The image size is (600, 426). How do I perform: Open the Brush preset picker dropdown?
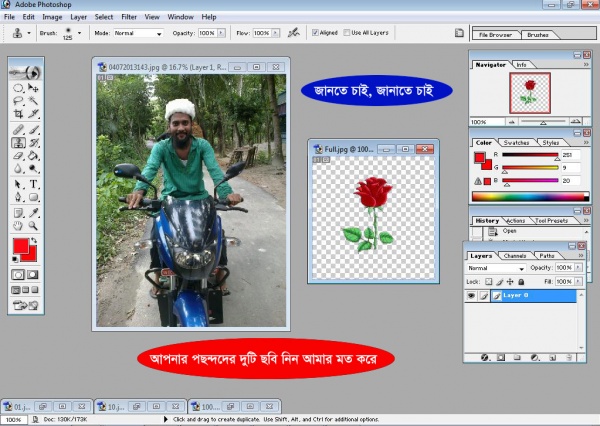pos(79,33)
